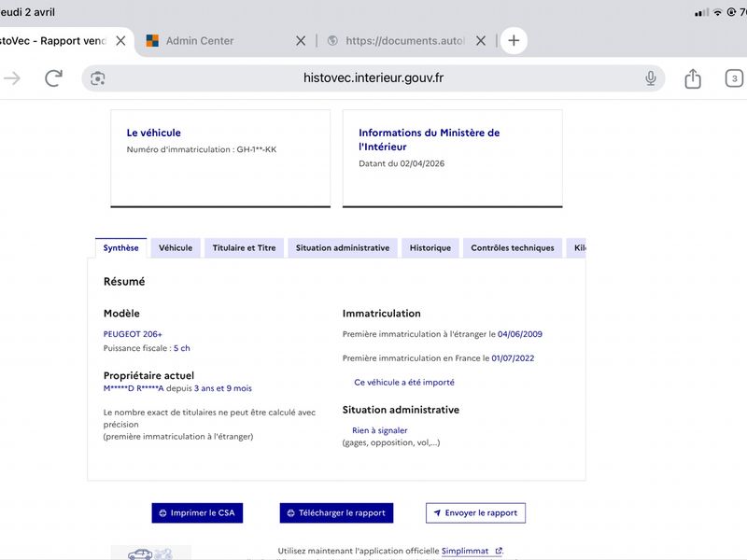The height and width of the screenshot is (560, 747).
Task: Show all open tabs via the 3 counter icon
Action: (x=734, y=78)
